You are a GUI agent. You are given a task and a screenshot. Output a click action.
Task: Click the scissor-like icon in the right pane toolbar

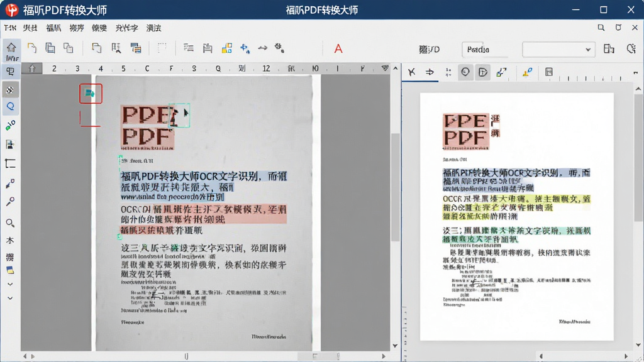411,72
